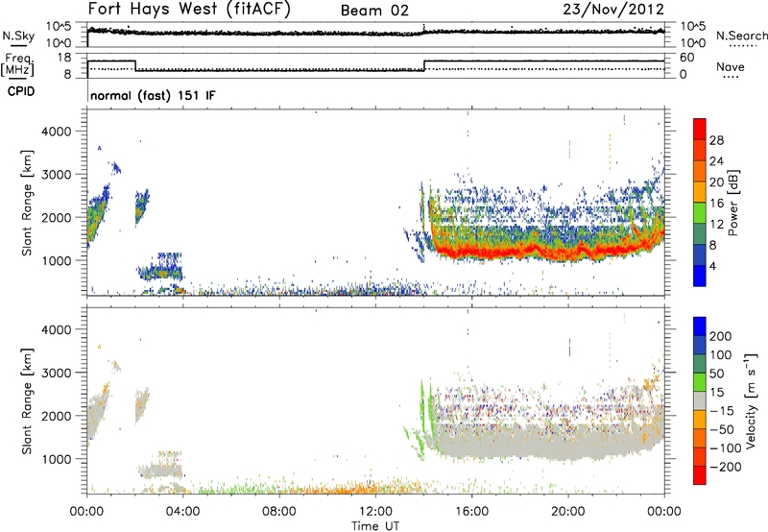
Task: Click the Nave axis value '60'
Action: coord(686,58)
